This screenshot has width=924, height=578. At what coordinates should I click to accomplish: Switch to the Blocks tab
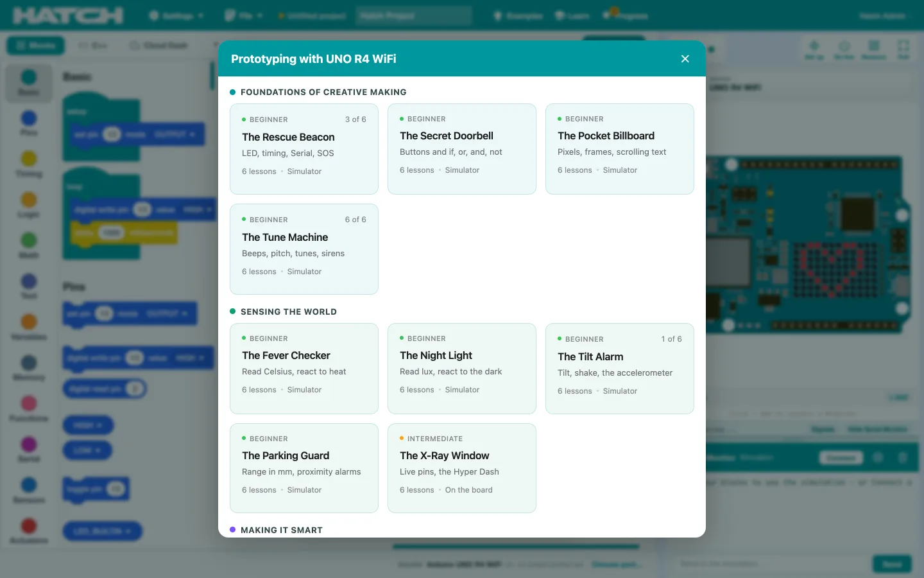(35, 46)
